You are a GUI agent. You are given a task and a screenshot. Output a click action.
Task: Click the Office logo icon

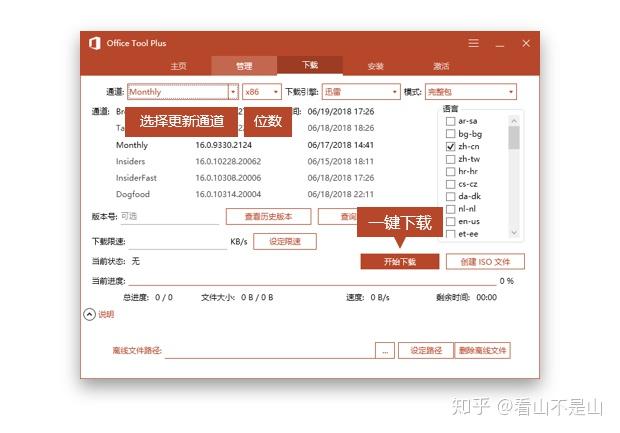coord(95,43)
